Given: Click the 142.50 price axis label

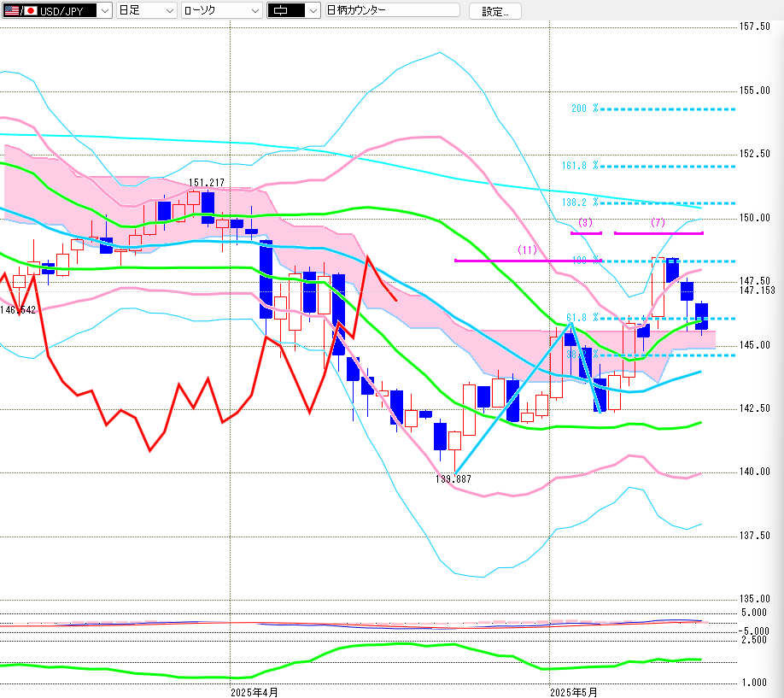Looking at the screenshot, I should 754,408.
